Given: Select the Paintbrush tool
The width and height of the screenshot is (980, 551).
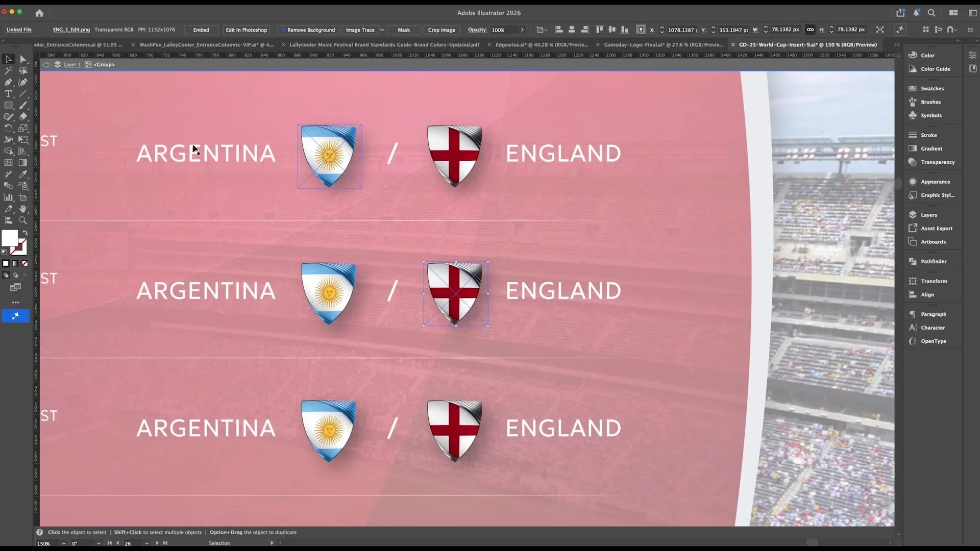Looking at the screenshot, I should pyautogui.click(x=23, y=105).
